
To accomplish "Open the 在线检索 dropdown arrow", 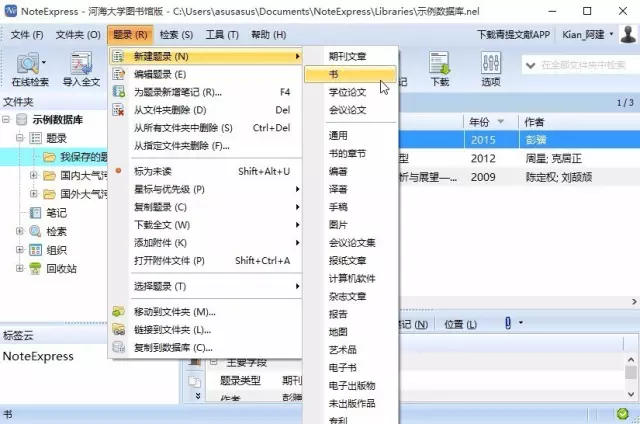I will click(x=44, y=62).
